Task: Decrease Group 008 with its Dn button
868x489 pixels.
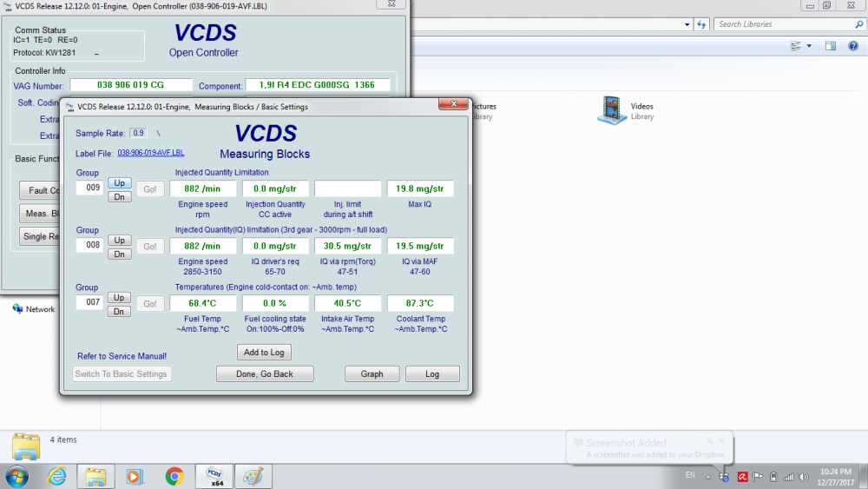Action: pos(119,254)
